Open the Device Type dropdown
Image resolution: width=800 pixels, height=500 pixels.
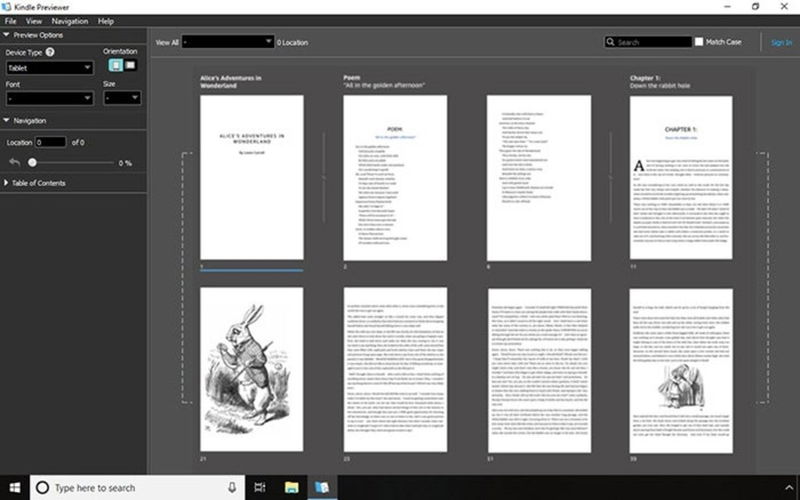(x=48, y=68)
